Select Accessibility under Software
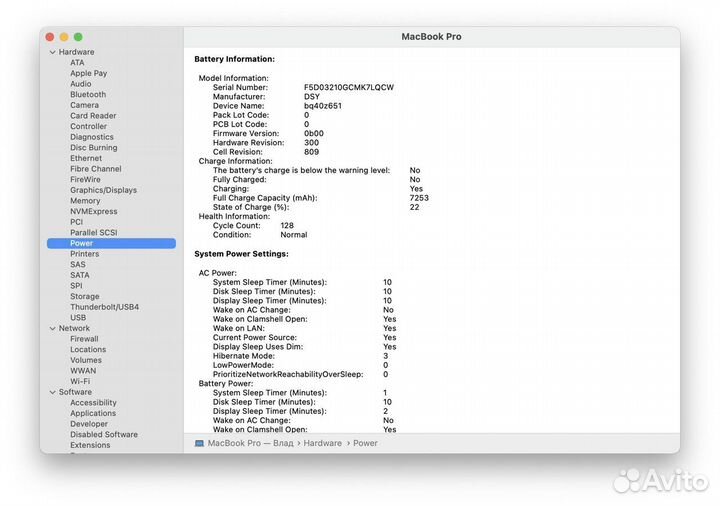 (x=93, y=403)
